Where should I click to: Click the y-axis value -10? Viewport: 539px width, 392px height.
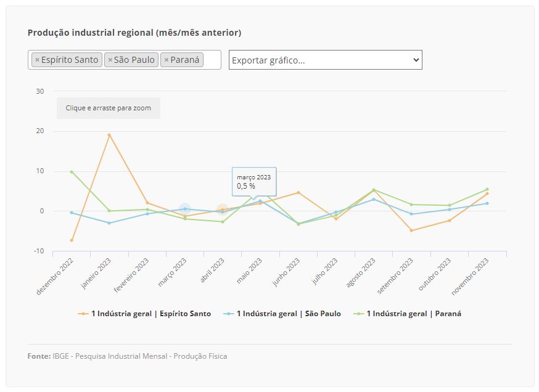coord(39,251)
